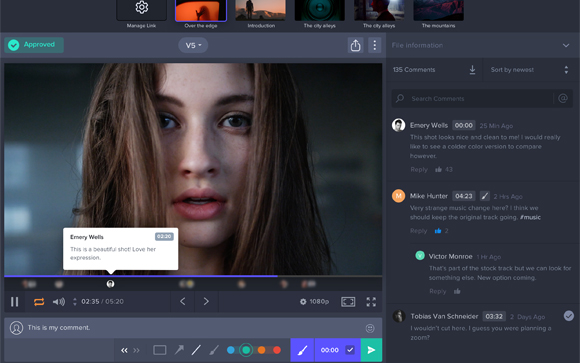Jump to Tobias Van Schneider 03:32 timestamp
580x363 pixels.
pos(494,316)
